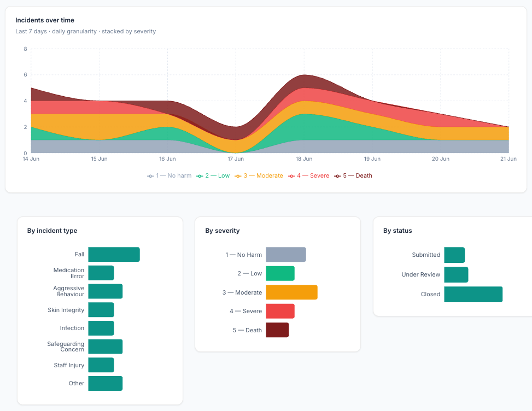The image size is (532, 411).
Task: Click the 'Incidents over time' heading
Action: pos(45,20)
